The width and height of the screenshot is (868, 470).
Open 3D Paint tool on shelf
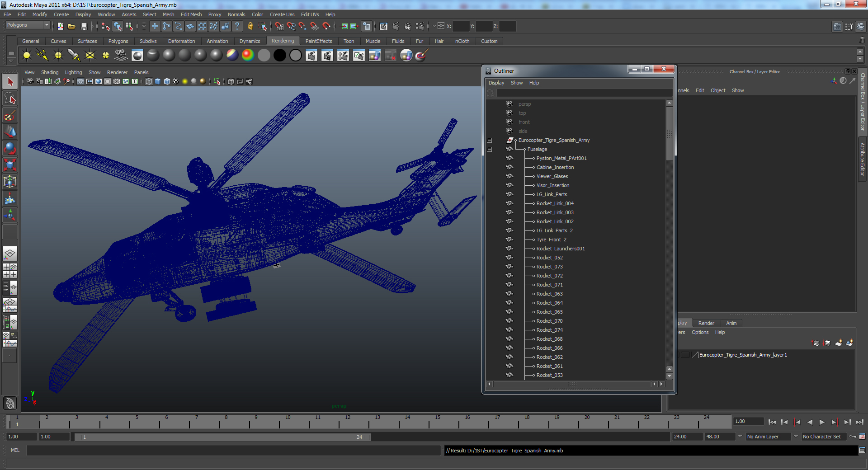point(421,55)
